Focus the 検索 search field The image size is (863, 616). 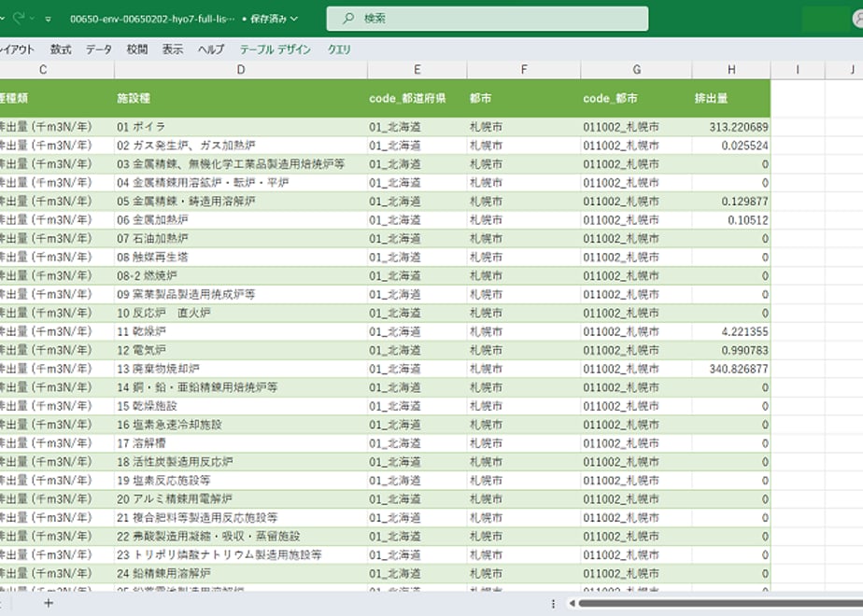(488, 19)
